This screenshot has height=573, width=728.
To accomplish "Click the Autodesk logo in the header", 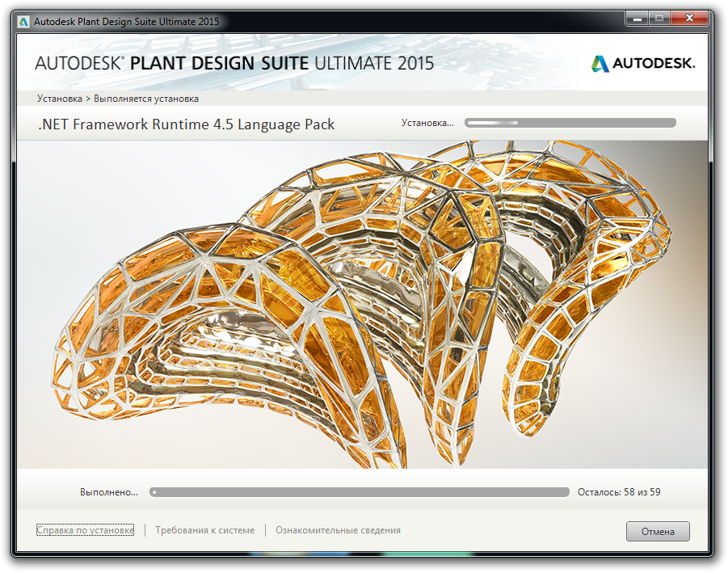I will 643,64.
